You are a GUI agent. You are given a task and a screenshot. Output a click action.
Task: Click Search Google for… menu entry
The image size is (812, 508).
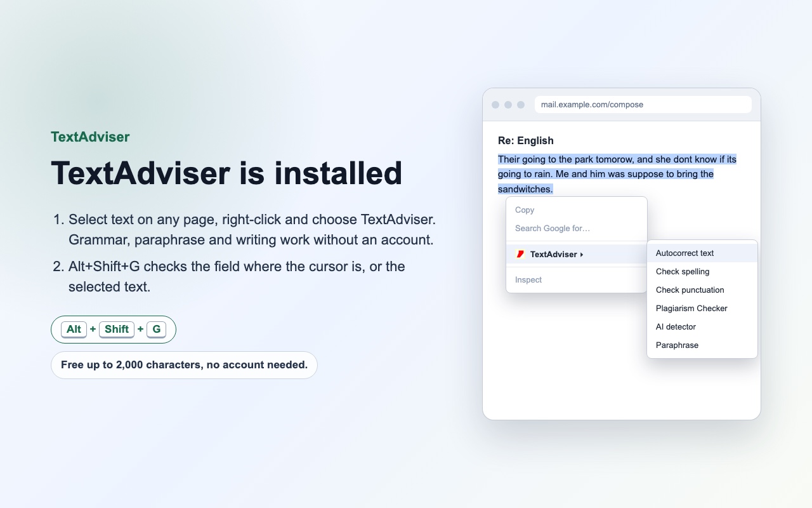tap(577, 228)
